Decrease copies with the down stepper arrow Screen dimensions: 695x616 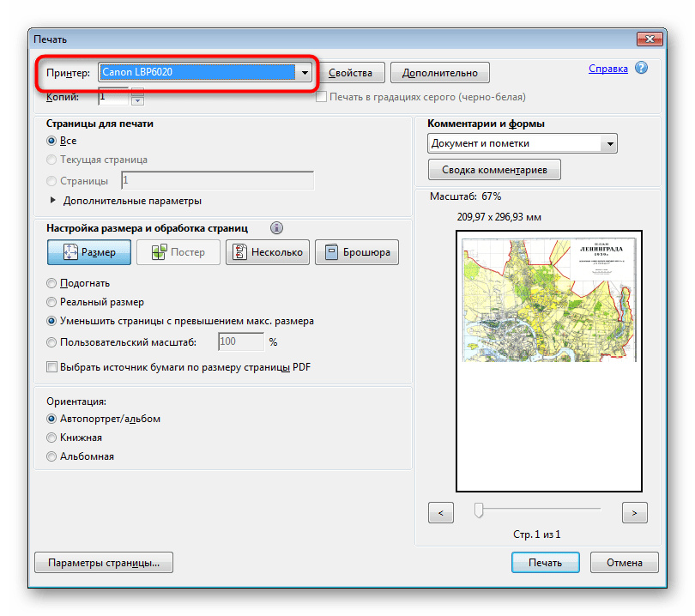tap(138, 101)
